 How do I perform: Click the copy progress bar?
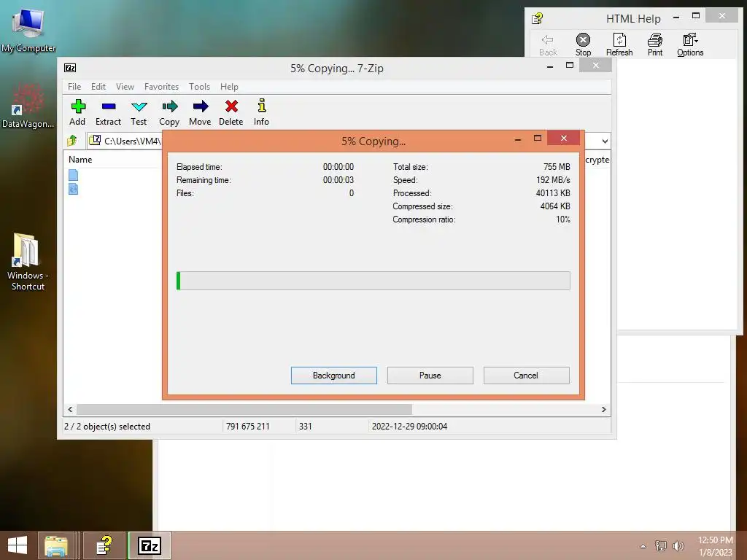pyautogui.click(x=373, y=281)
